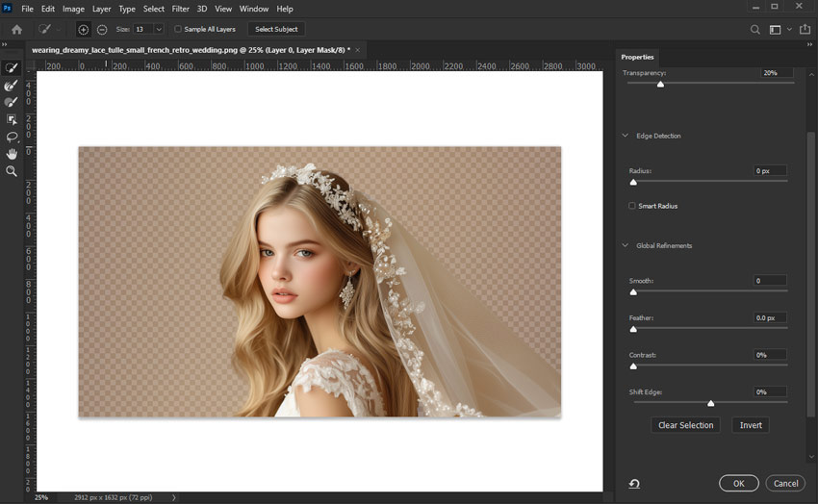Open the File menu
The height and width of the screenshot is (504, 818).
click(x=27, y=9)
